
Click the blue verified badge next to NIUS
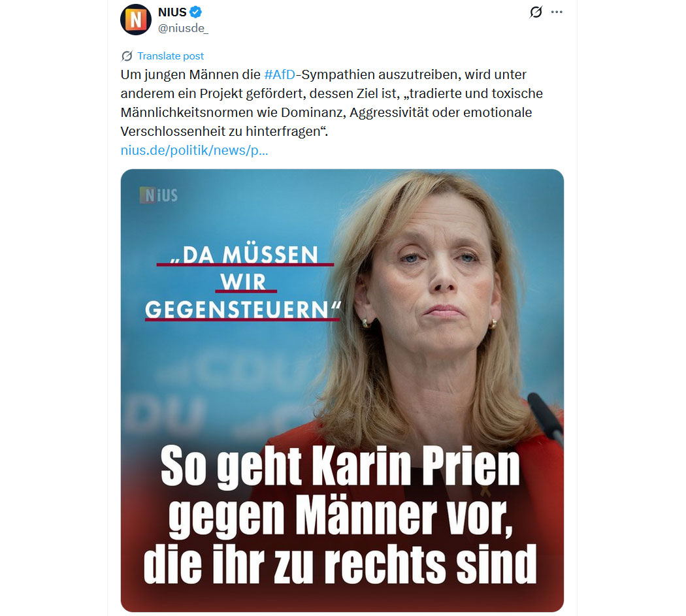pyautogui.click(x=195, y=12)
